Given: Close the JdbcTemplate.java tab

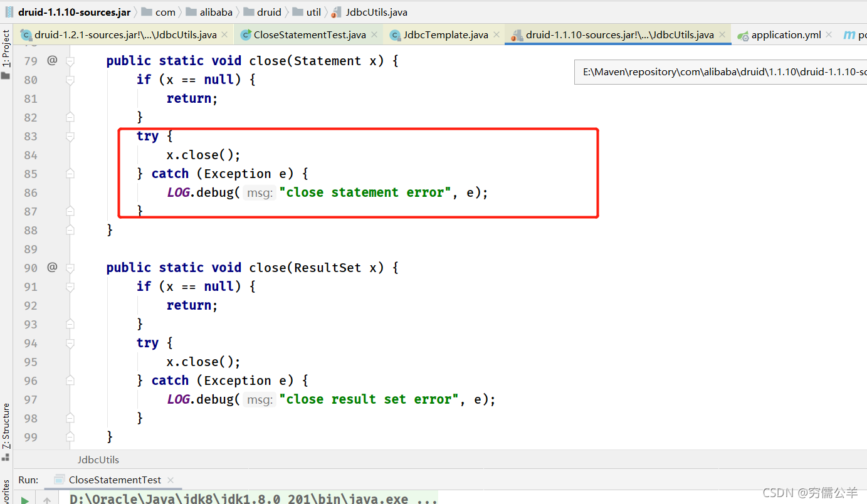Looking at the screenshot, I should point(497,35).
